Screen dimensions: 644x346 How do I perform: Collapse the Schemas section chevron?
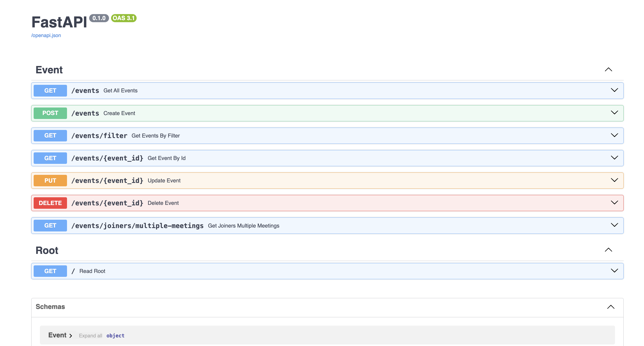pyautogui.click(x=611, y=307)
